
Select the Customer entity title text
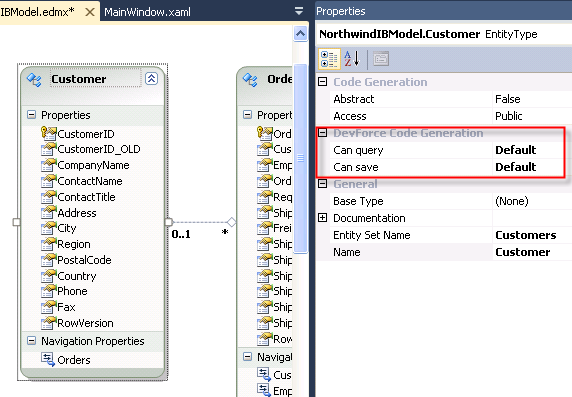79,79
